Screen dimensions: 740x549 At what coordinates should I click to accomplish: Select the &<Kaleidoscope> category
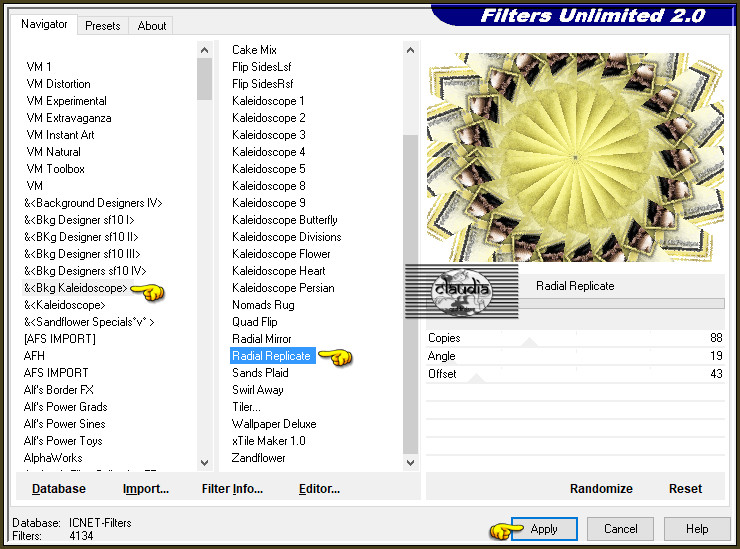click(x=65, y=305)
